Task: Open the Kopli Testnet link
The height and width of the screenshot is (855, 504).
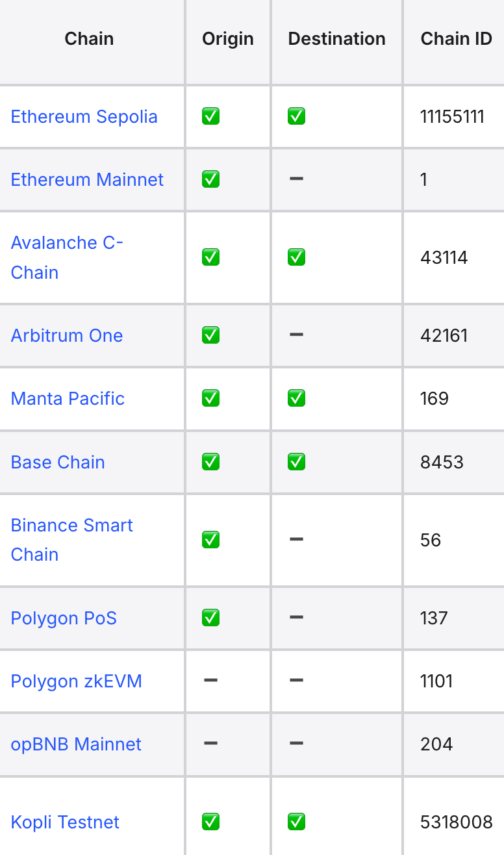Action: click(65, 822)
